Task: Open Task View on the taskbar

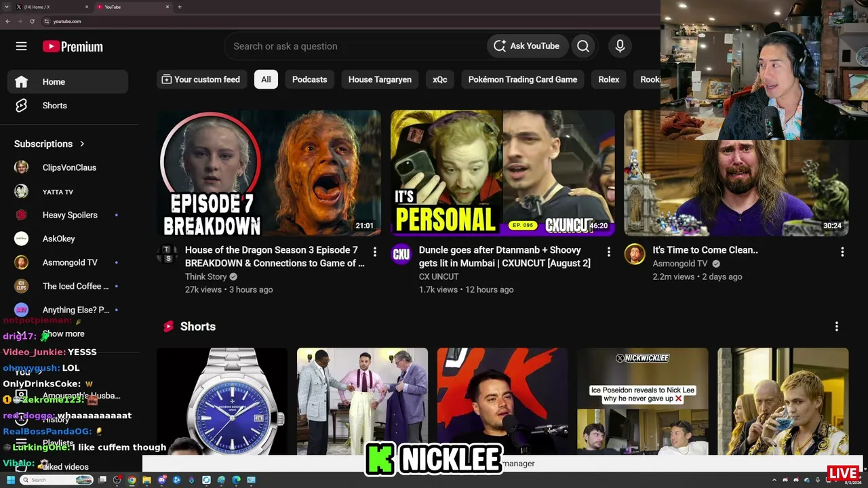Action: [x=102, y=480]
